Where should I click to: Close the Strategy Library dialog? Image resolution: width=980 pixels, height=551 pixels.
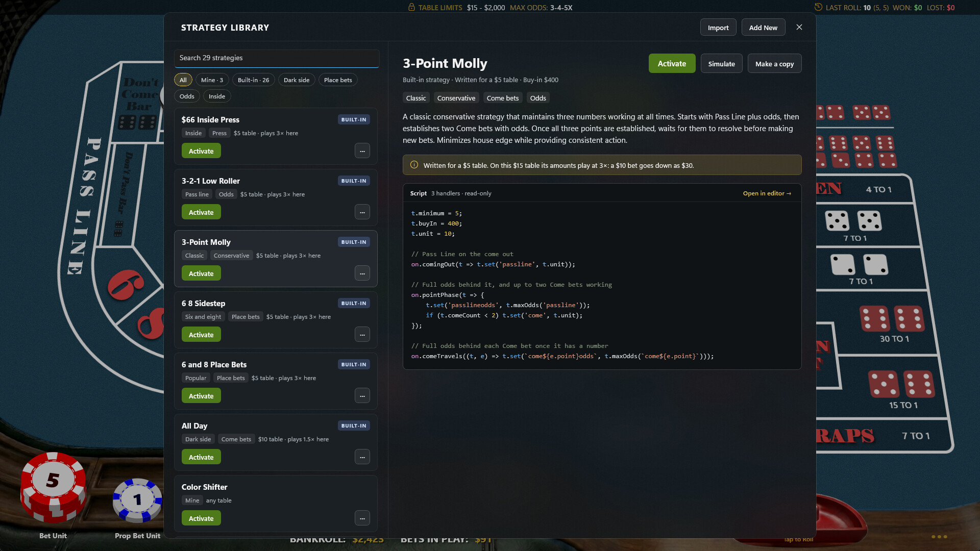click(x=799, y=28)
